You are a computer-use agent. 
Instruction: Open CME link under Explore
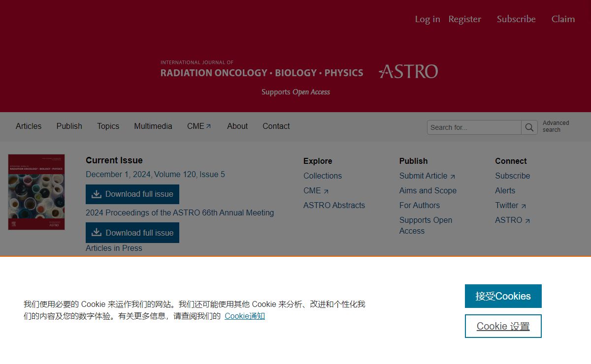pyautogui.click(x=316, y=191)
